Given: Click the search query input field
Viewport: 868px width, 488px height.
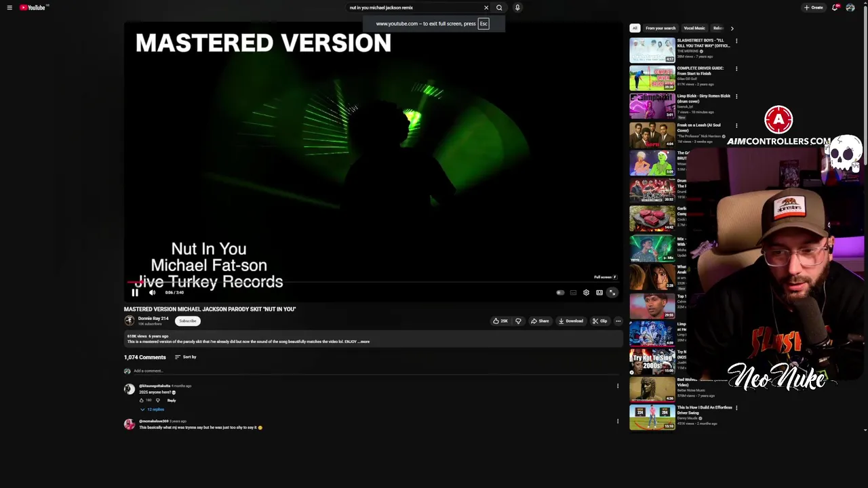Looking at the screenshot, I should (x=414, y=7).
